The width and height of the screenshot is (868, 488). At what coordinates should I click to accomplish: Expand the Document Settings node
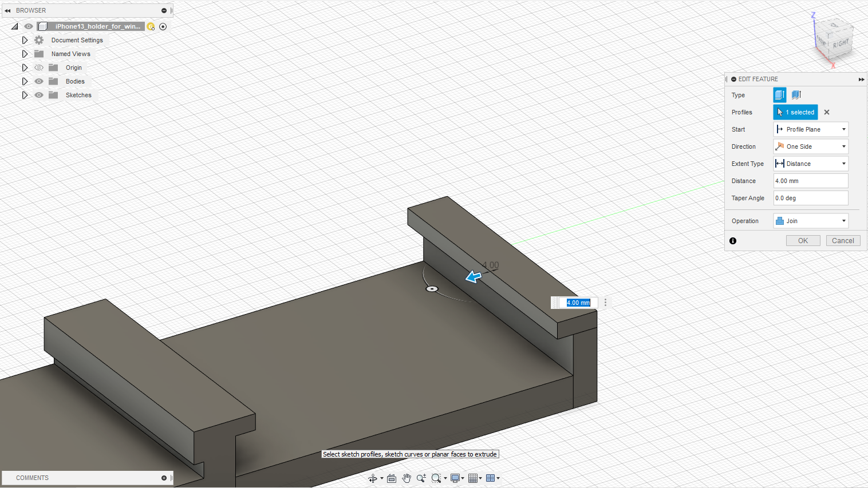click(25, 40)
